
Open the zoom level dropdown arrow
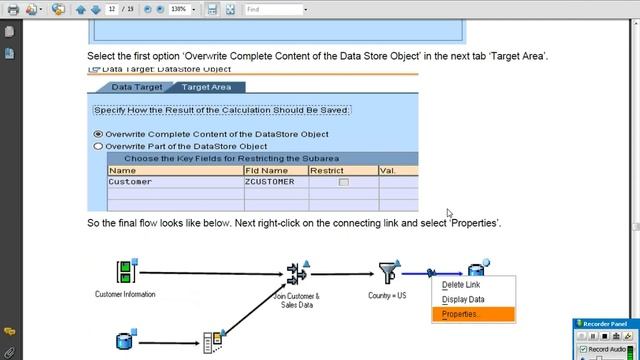193,9
